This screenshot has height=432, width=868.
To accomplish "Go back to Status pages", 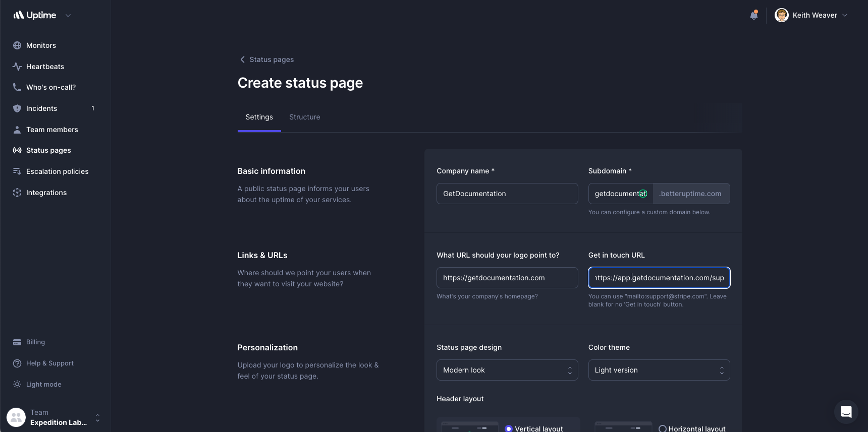I will [x=266, y=59].
